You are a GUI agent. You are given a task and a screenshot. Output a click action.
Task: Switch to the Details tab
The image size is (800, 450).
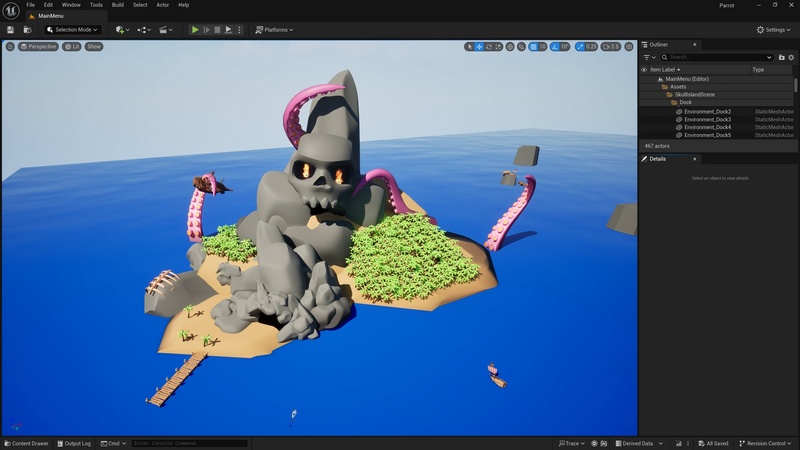[x=657, y=158]
